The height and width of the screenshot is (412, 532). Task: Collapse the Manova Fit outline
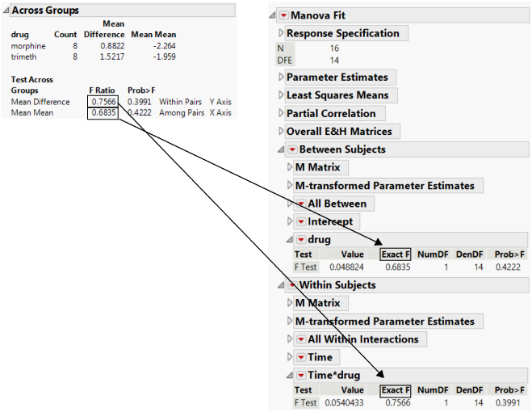(x=272, y=15)
